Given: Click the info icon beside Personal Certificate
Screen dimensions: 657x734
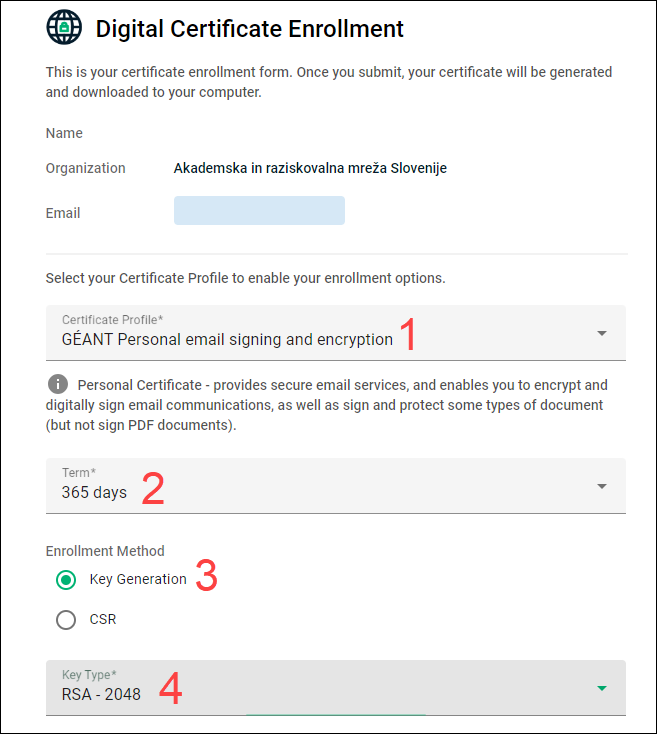Looking at the screenshot, I should click(x=58, y=384).
